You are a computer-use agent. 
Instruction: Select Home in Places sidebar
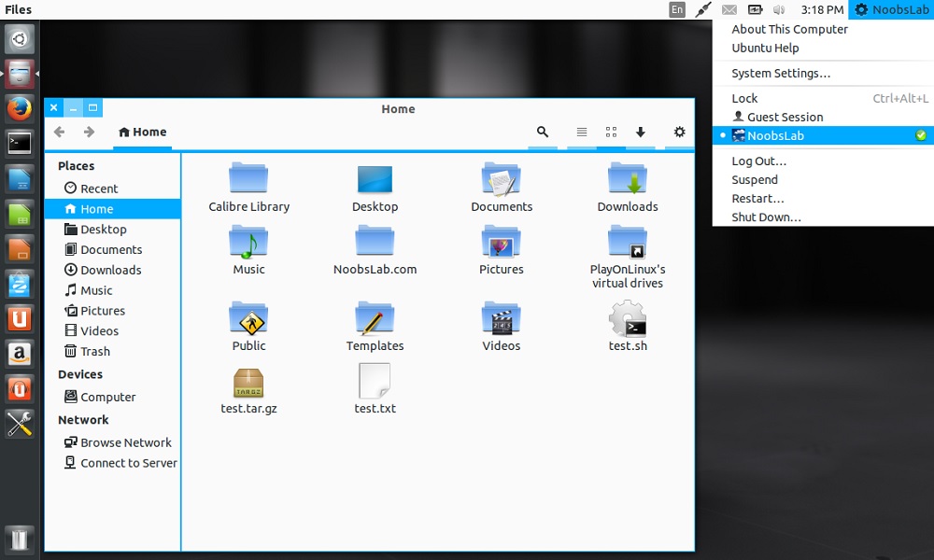coord(113,209)
